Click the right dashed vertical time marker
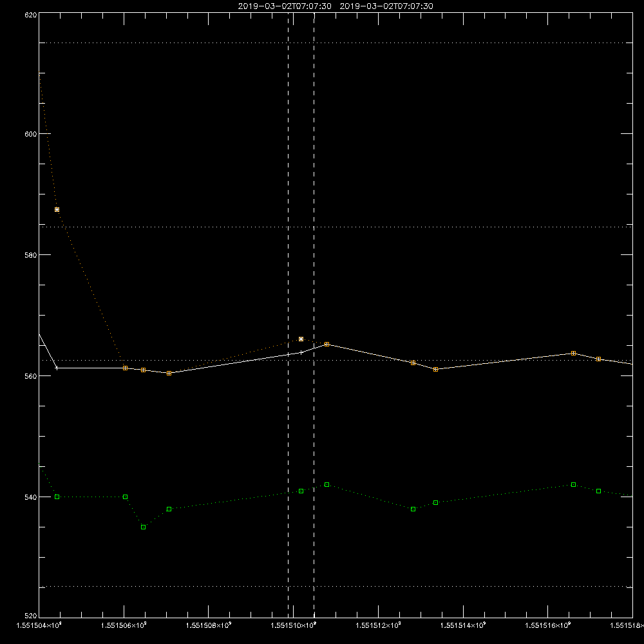This screenshot has width=644, height=644. [x=314, y=315]
